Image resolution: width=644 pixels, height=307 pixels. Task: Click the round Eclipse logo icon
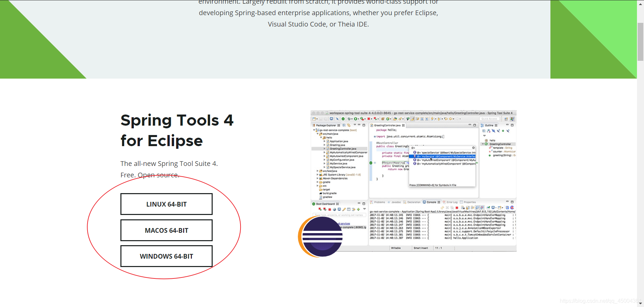pos(320,236)
